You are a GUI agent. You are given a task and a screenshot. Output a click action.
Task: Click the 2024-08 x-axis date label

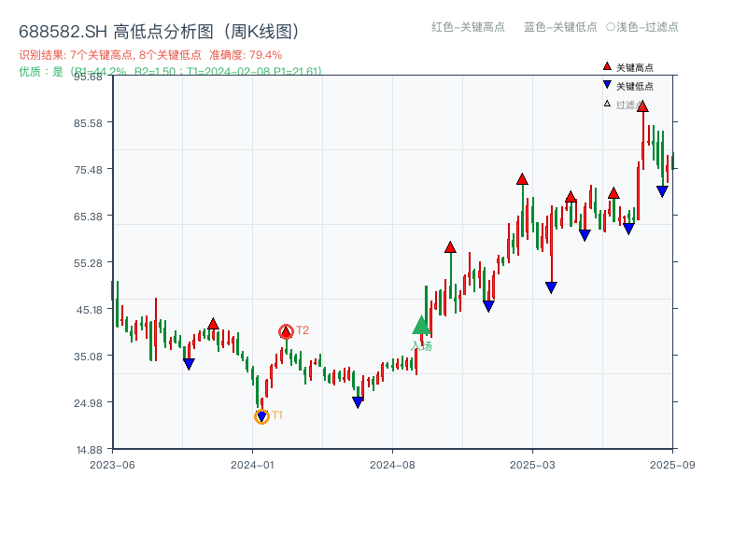click(x=392, y=465)
